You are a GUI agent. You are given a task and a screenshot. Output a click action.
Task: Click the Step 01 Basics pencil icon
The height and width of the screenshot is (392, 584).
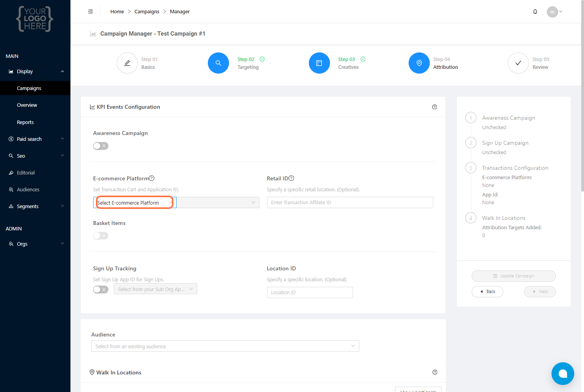pyautogui.click(x=127, y=63)
